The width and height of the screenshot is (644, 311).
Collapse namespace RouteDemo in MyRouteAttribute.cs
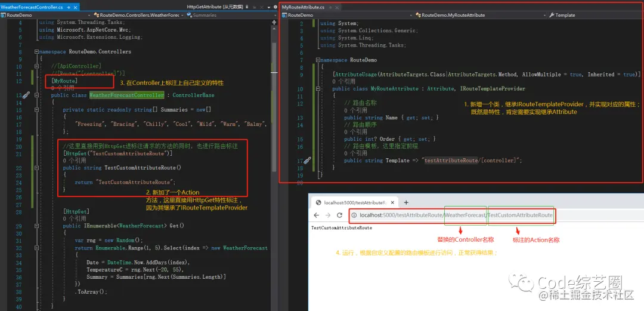click(318, 60)
